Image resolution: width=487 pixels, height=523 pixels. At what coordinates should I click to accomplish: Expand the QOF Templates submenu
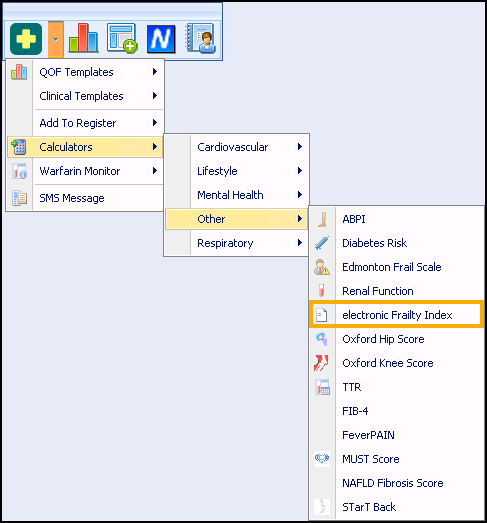(85, 72)
